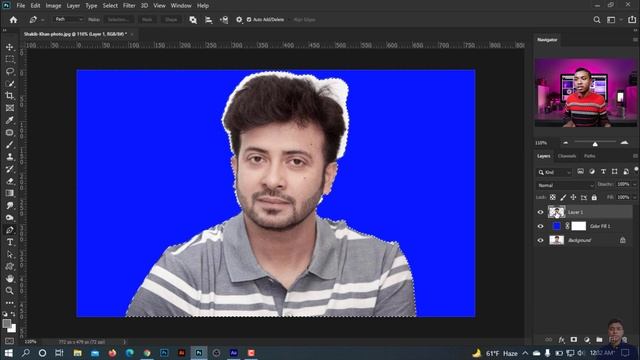Click the Share icon at top right
This screenshot has height=360, width=640.
click(x=632, y=20)
